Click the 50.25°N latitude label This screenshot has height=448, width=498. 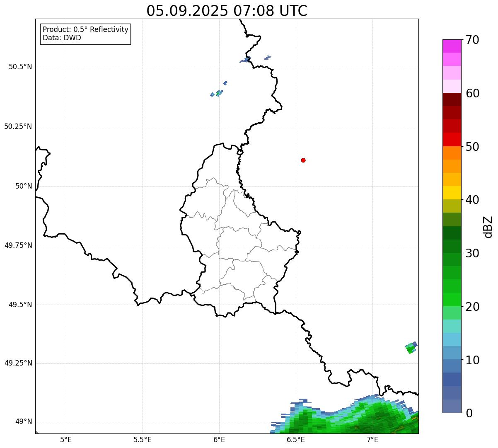(18, 126)
